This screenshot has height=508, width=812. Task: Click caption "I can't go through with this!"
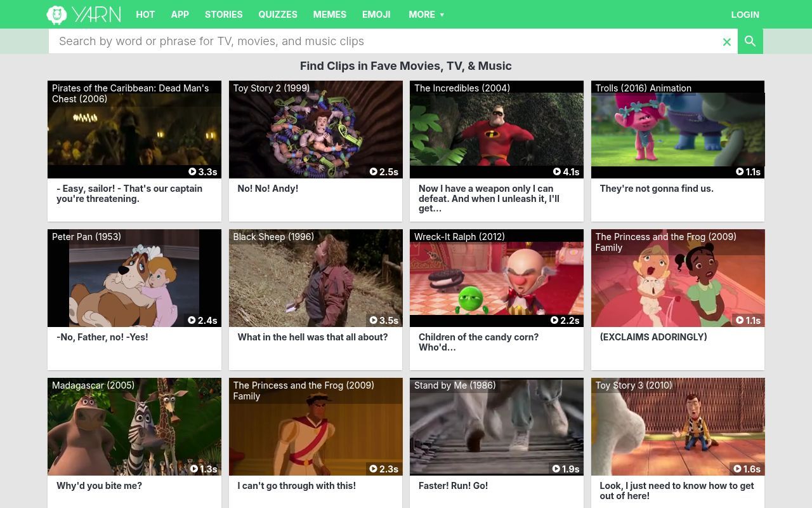[x=296, y=486]
